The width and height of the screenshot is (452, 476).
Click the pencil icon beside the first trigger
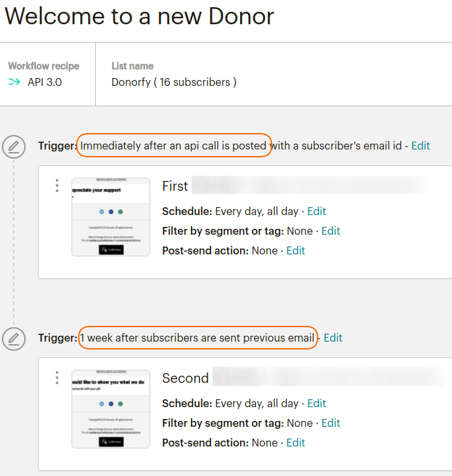(x=14, y=147)
